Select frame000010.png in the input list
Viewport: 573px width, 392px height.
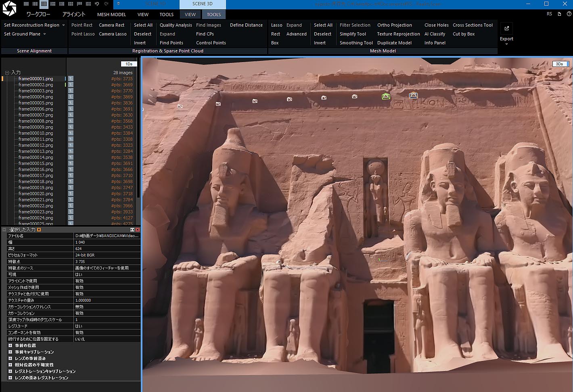(x=36, y=133)
